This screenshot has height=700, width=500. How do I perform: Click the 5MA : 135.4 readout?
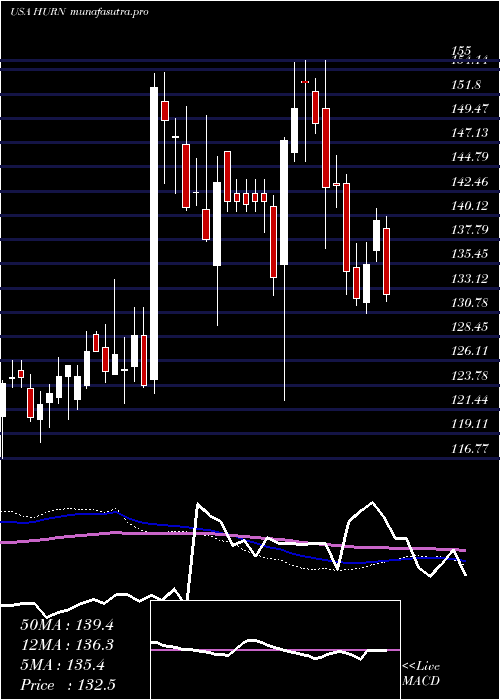pyautogui.click(x=63, y=665)
